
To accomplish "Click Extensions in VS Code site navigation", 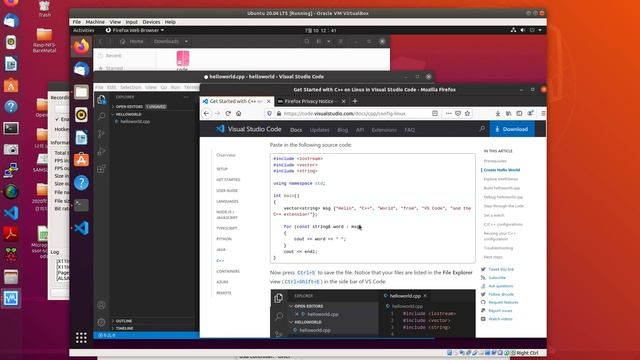I will click(x=384, y=130).
